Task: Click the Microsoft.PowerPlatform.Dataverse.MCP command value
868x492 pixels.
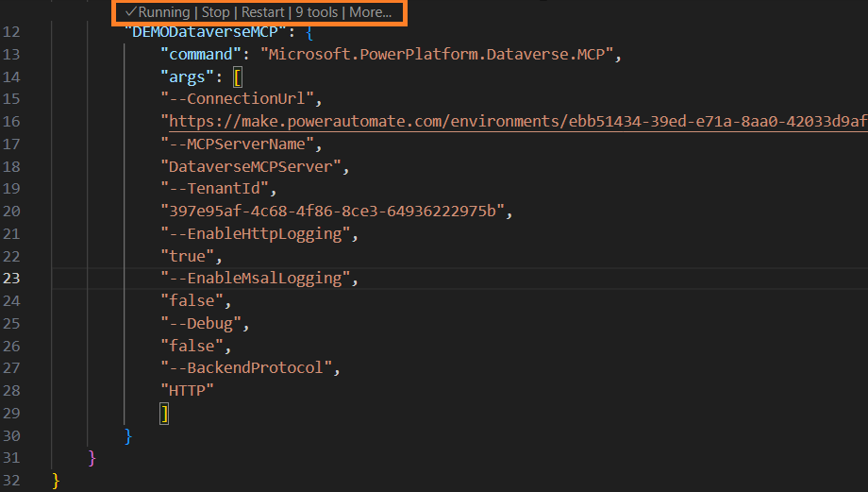Action: pyautogui.click(x=439, y=54)
